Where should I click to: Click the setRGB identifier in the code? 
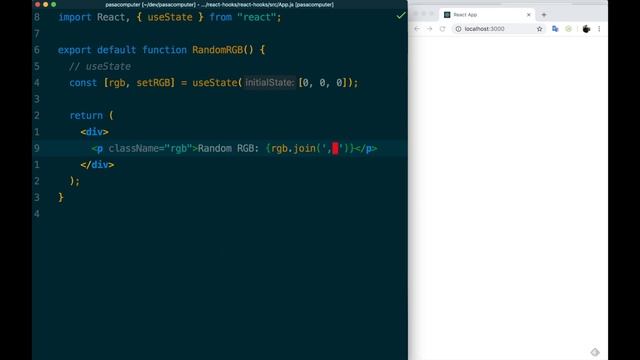(x=153, y=83)
